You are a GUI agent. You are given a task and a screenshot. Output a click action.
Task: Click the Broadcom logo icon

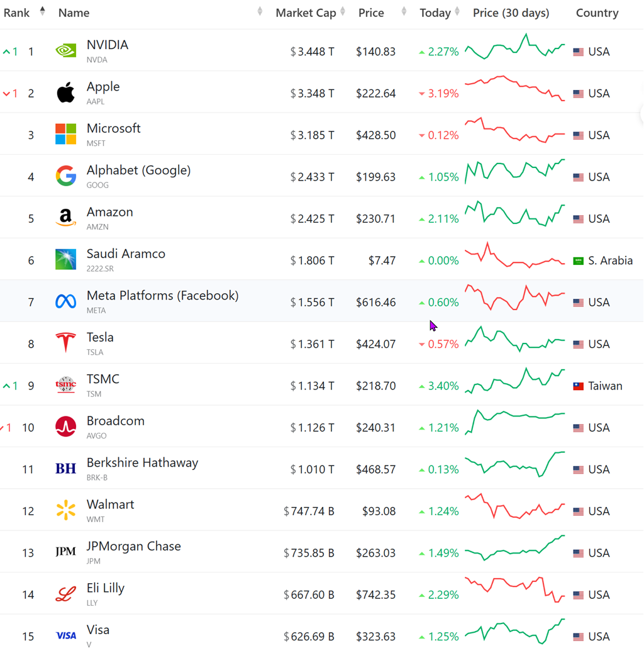(65, 427)
